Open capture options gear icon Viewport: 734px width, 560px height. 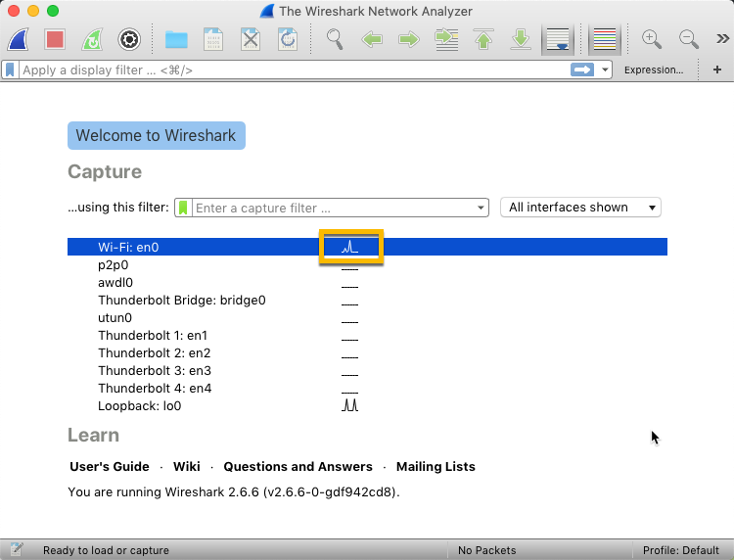click(x=129, y=39)
